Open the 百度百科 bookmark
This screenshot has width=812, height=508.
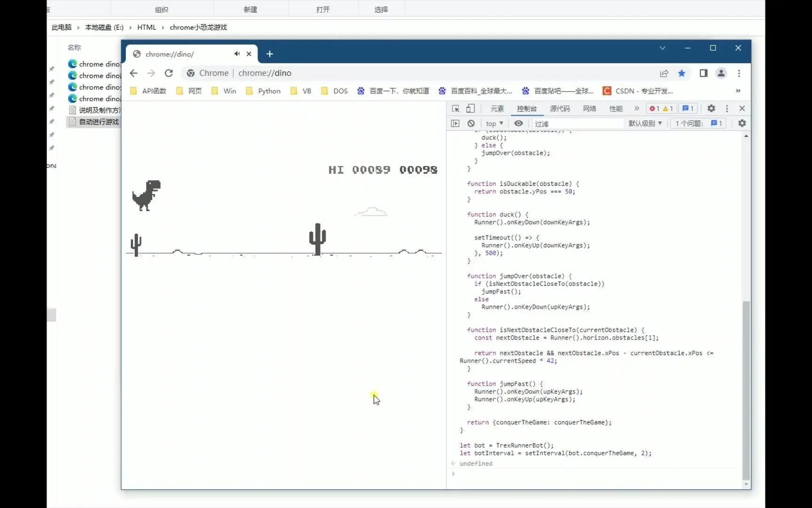(476, 91)
